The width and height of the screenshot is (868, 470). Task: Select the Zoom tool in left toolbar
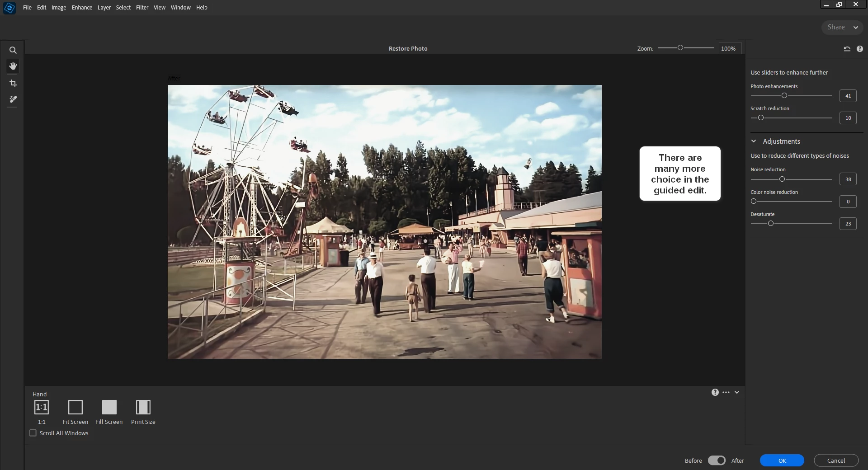pyautogui.click(x=13, y=50)
